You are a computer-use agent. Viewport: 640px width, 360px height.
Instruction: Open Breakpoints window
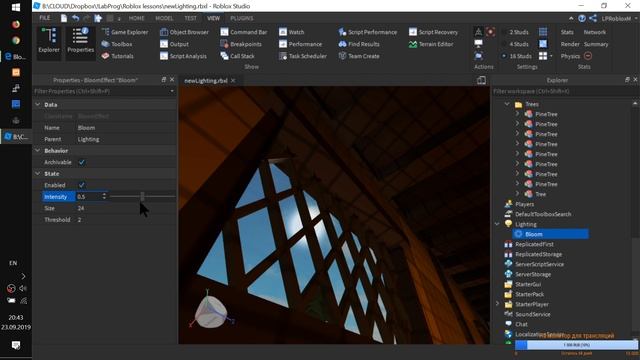click(241, 44)
